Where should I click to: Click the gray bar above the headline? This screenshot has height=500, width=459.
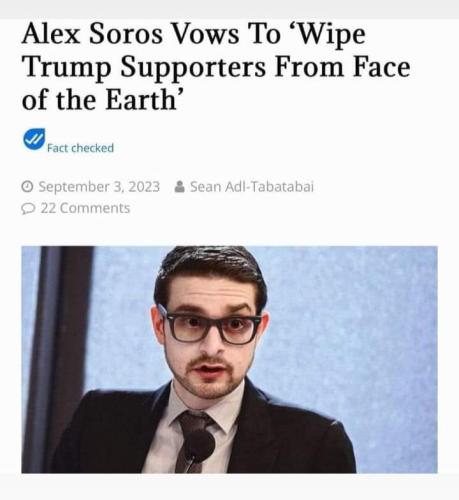229,9
